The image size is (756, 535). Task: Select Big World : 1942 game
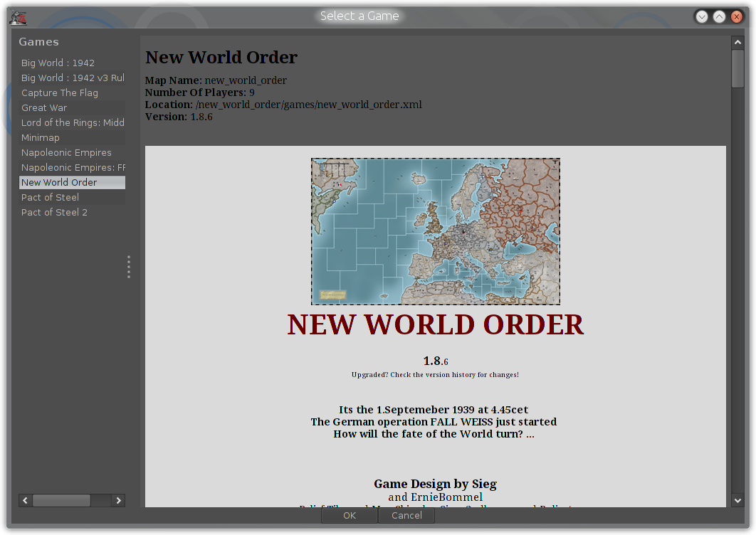tap(72, 63)
